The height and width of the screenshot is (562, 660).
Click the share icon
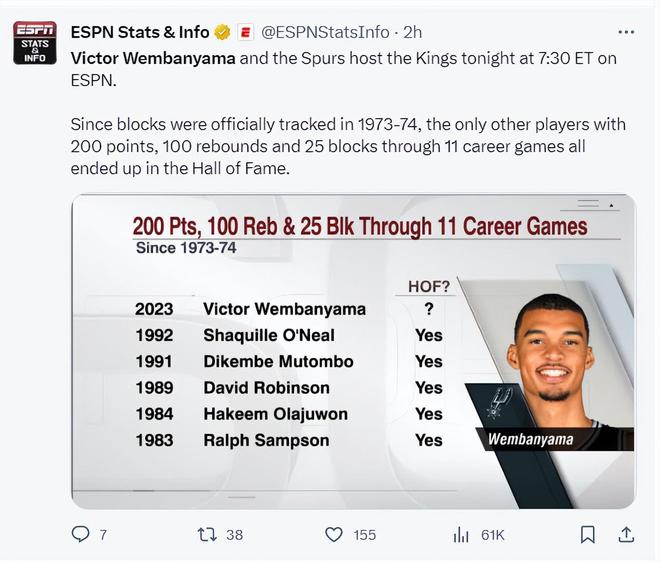click(x=626, y=535)
